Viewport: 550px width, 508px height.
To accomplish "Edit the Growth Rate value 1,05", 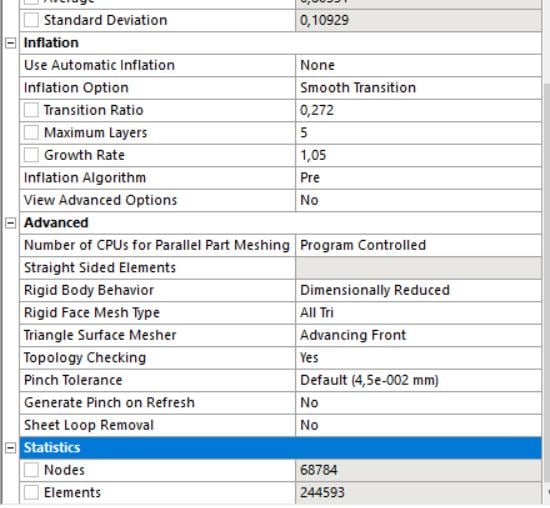I will 418,155.
